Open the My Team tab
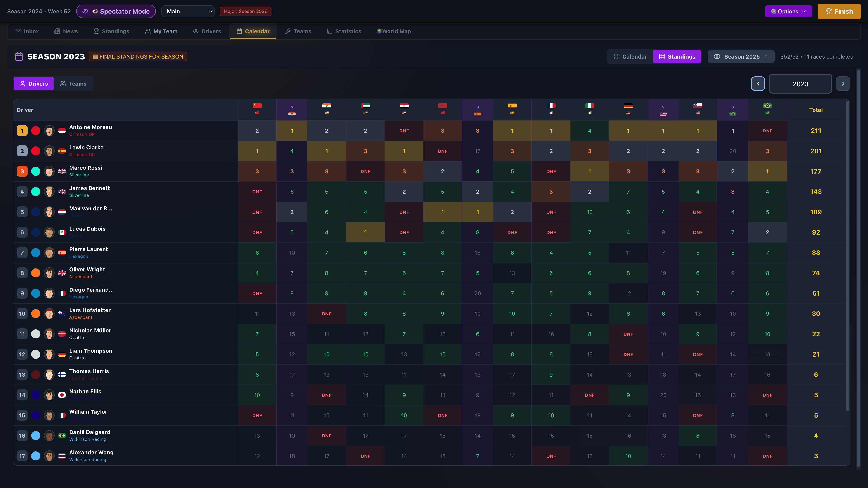Image resolution: width=868 pixels, height=488 pixels. point(161,31)
